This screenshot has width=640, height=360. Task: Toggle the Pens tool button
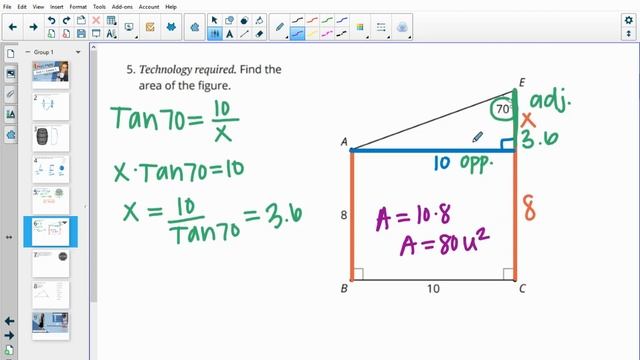click(x=215, y=34)
